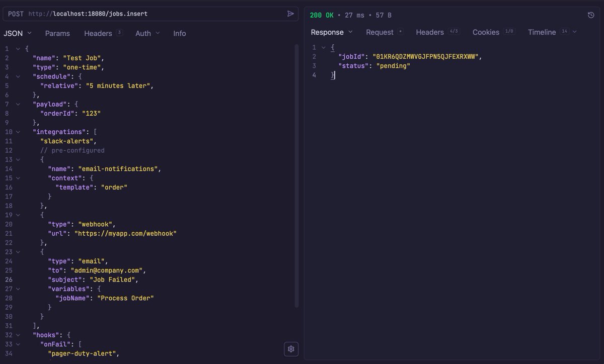The width and height of the screenshot is (604, 364).
Task: Collapse the "payload" block fold arrow
Action: [18, 104]
